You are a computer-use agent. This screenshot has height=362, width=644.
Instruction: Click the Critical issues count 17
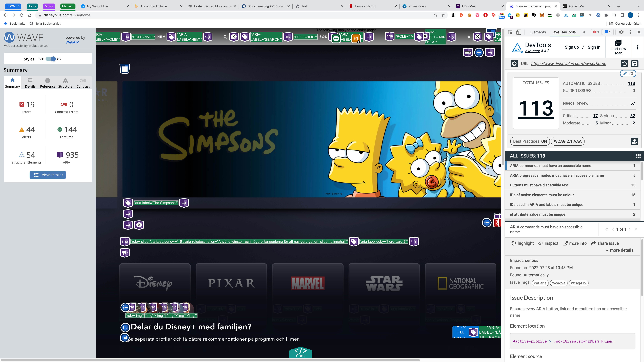(595, 116)
